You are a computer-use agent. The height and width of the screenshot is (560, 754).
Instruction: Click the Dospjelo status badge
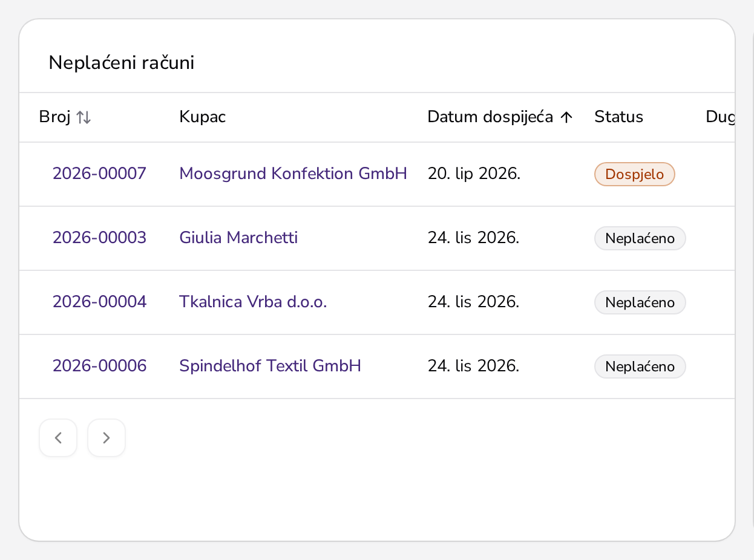point(634,174)
